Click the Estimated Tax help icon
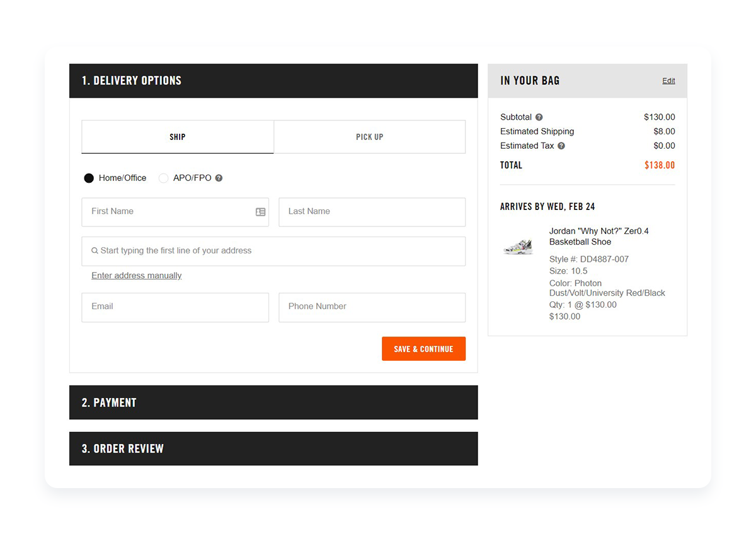 (x=561, y=146)
